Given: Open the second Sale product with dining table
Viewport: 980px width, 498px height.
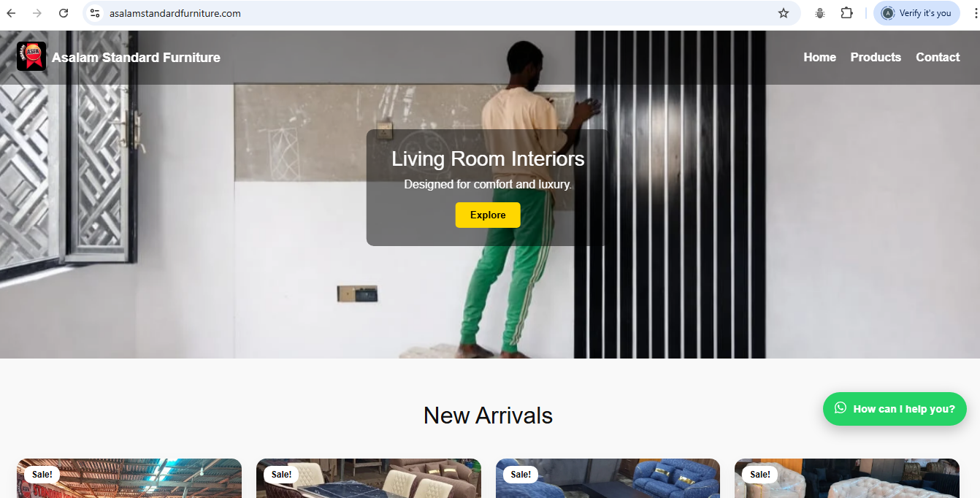Looking at the screenshot, I should point(369,478).
